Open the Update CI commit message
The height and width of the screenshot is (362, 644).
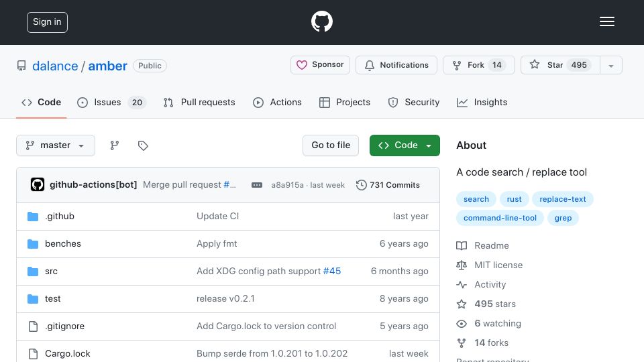tap(217, 217)
